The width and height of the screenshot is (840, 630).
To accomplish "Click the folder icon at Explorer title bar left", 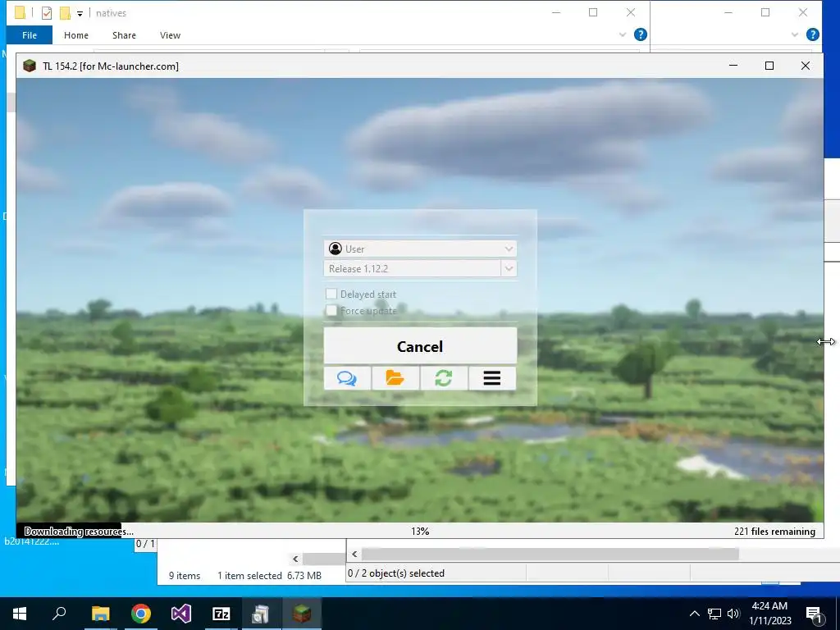I will click(20, 12).
